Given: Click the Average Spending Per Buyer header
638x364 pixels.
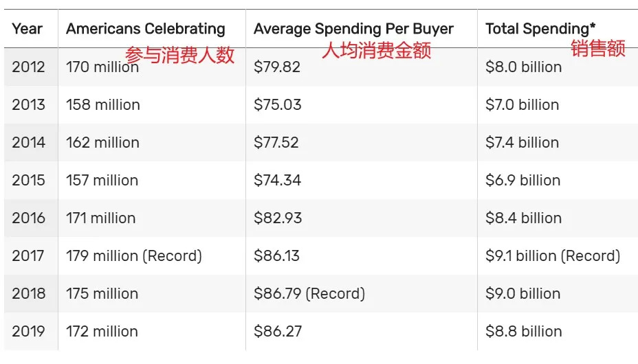Looking at the screenshot, I should coord(353,29).
